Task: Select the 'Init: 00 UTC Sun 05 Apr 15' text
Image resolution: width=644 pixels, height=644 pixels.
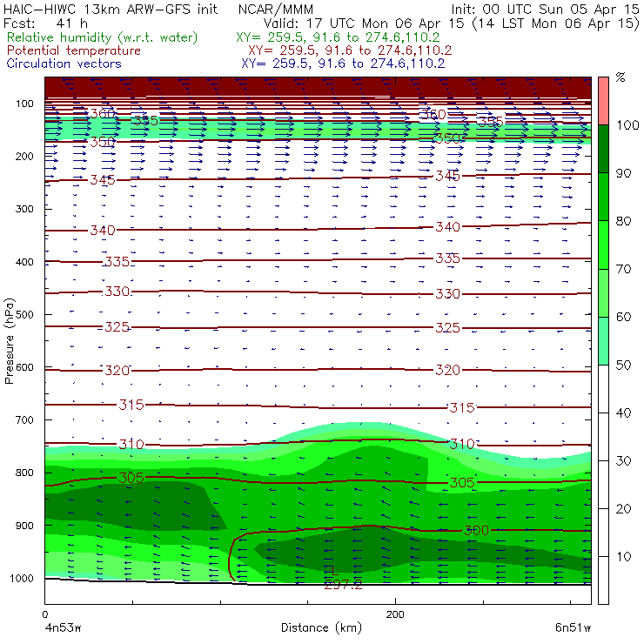Action: pos(545,10)
